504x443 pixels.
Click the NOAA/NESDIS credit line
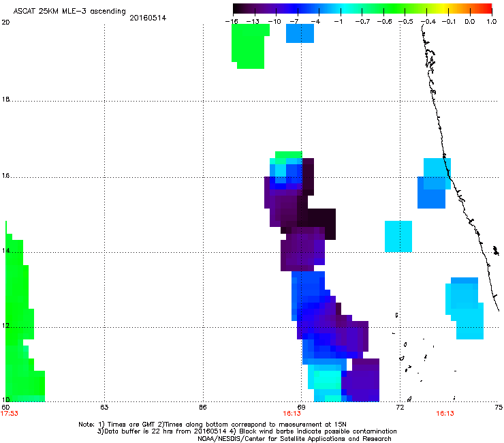tap(294, 439)
